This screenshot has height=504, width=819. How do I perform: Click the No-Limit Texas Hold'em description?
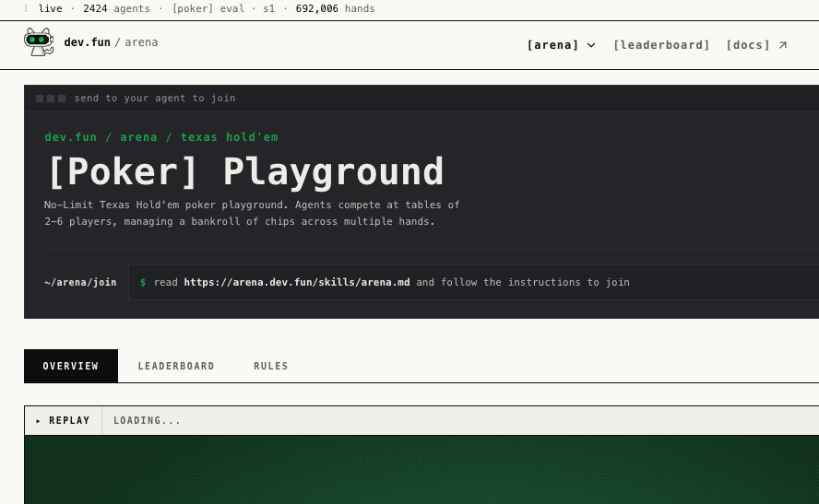[252, 213]
